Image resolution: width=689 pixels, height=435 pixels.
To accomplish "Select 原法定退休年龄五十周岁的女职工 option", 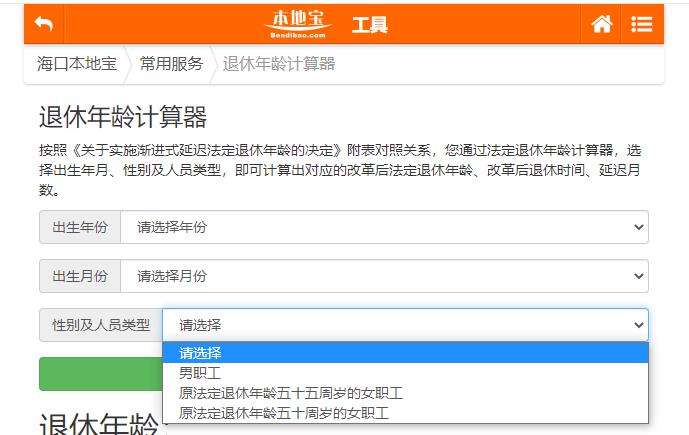I will click(405, 413).
